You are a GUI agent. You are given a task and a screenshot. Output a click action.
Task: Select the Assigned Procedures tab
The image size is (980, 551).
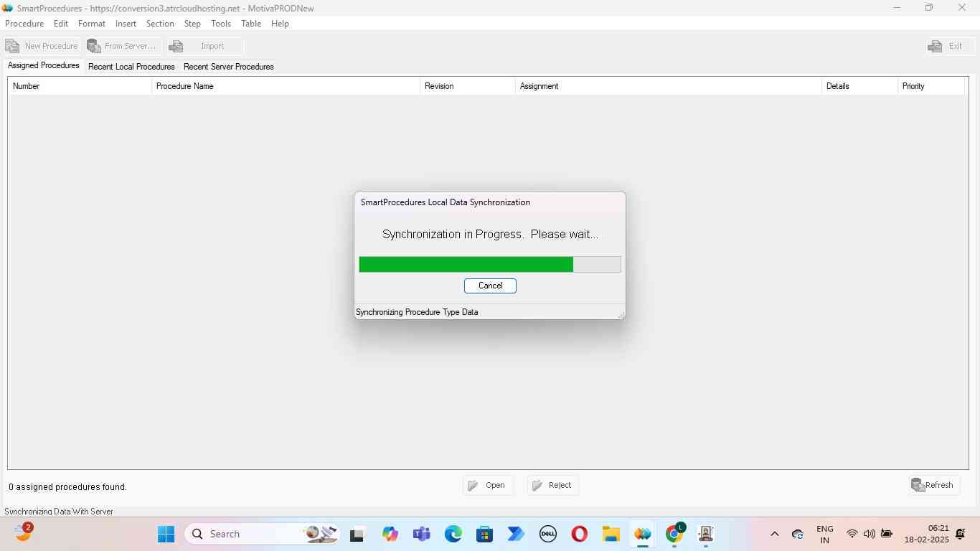pos(44,65)
